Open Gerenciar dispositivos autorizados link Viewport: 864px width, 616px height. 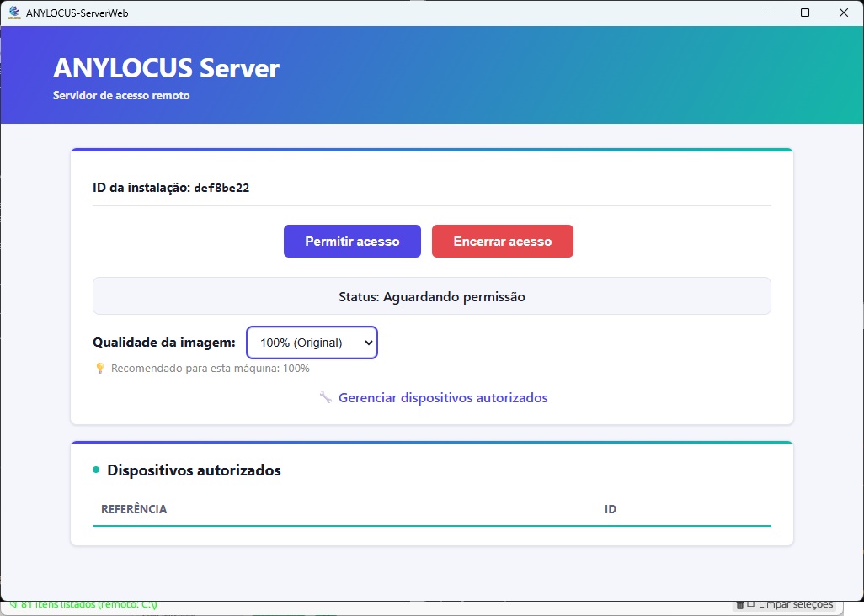(x=443, y=397)
